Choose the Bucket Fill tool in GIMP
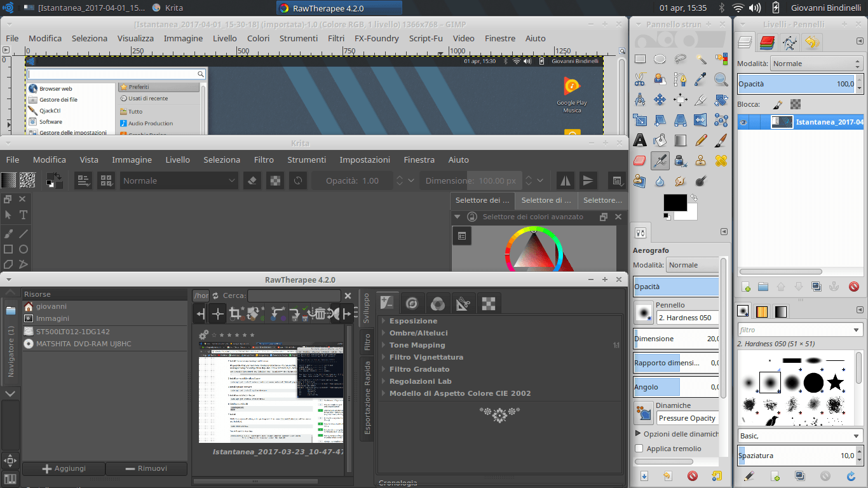This screenshot has width=868, height=488. pos(660,140)
